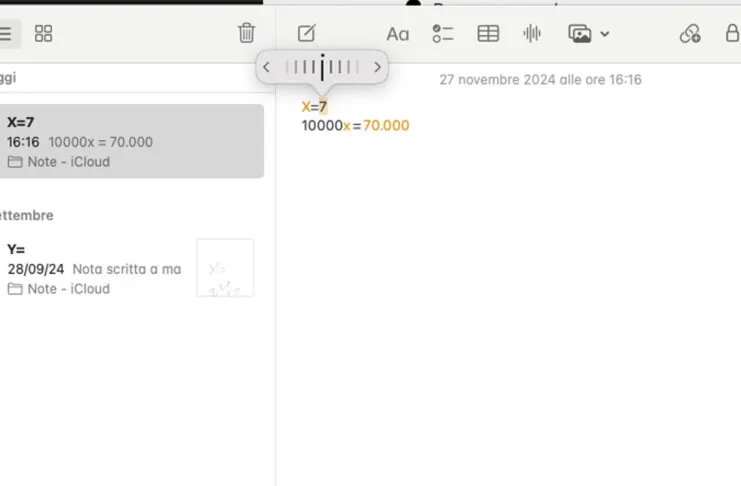Open the Y= note handwriting thumbnail
Image resolution: width=741 pixels, height=486 pixels.
[x=225, y=268]
